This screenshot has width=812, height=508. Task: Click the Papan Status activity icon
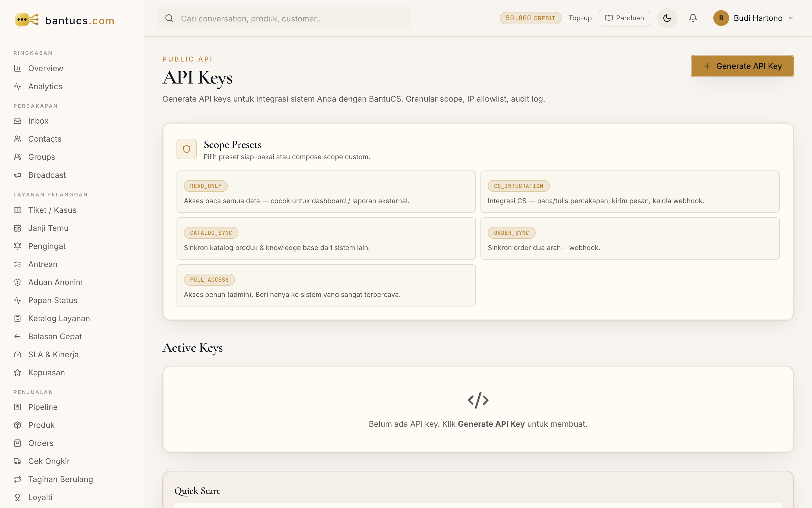coord(17,300)
